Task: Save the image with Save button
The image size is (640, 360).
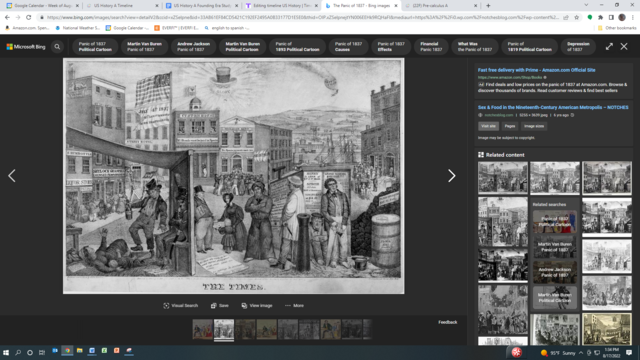Action: [220, 306]
